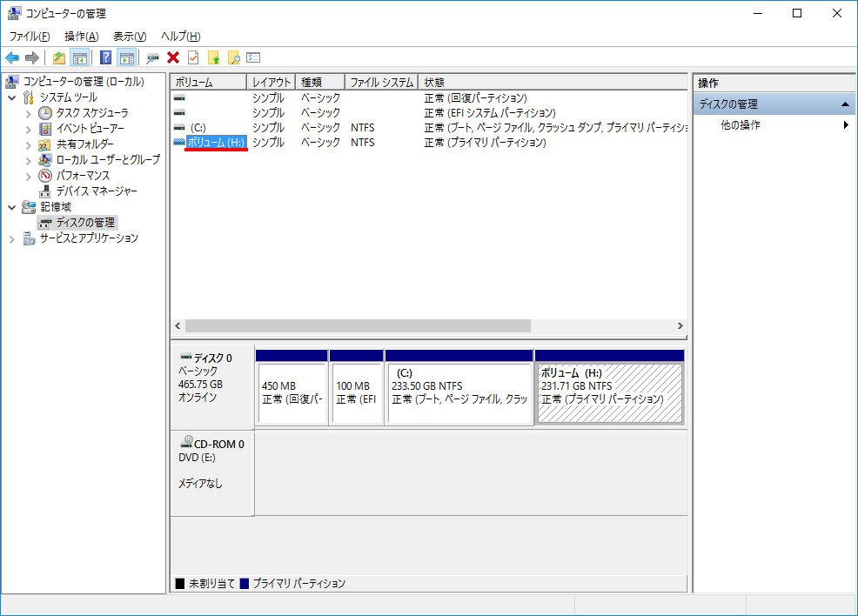Select the ボリューム (H:) volume row
858x616 pixels.
[429, 142]
